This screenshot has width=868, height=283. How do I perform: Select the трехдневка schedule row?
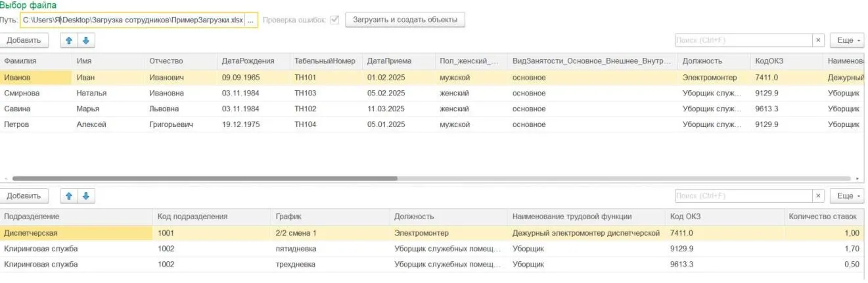click(432, 264)
